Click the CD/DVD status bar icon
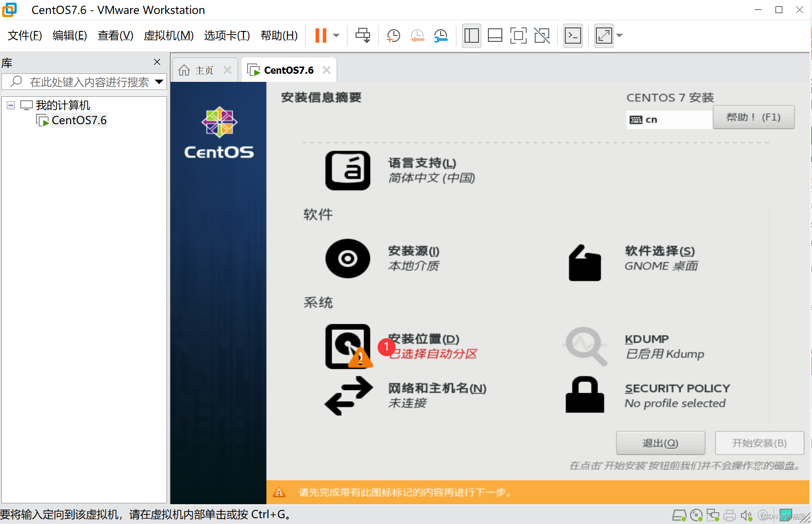812x524 pixels. click(x=696, y=515)
